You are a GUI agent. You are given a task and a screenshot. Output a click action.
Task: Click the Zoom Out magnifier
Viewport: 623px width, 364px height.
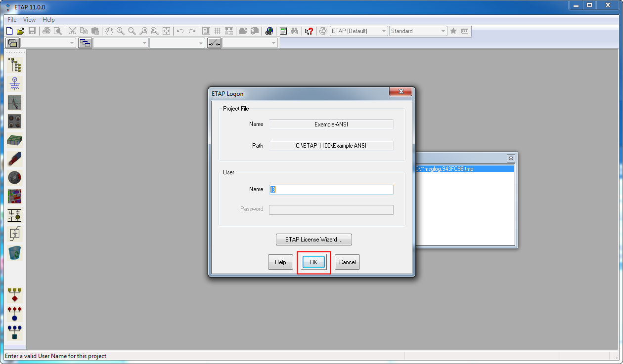click(x=132, y=31)
